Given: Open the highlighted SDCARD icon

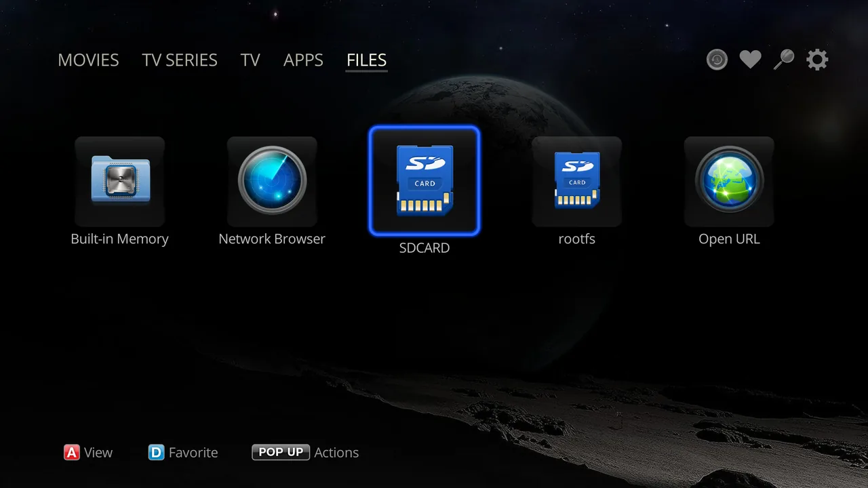Looking at the screenshot, I should click(425, 181).
